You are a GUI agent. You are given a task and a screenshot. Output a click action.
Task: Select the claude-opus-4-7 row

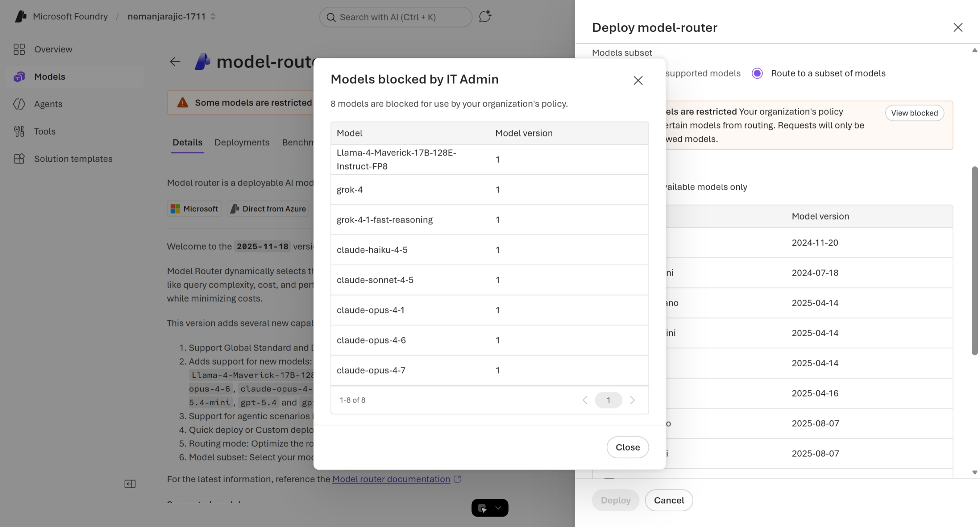[490, 370]
